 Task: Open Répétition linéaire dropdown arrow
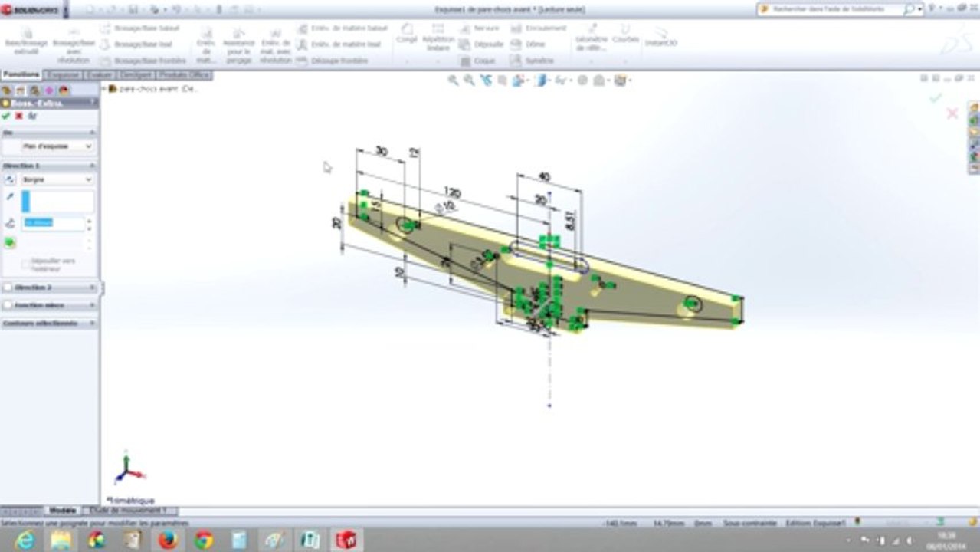pyautogui.click(x=438, y=61)
